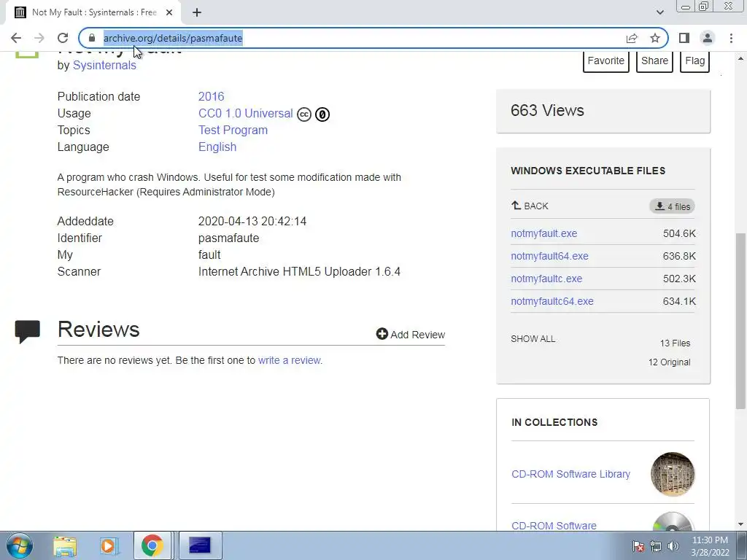747x560 pixels.
Task: Select the Not My Fault browser tab
Action: pyautogui.click(x=93, y=12)
